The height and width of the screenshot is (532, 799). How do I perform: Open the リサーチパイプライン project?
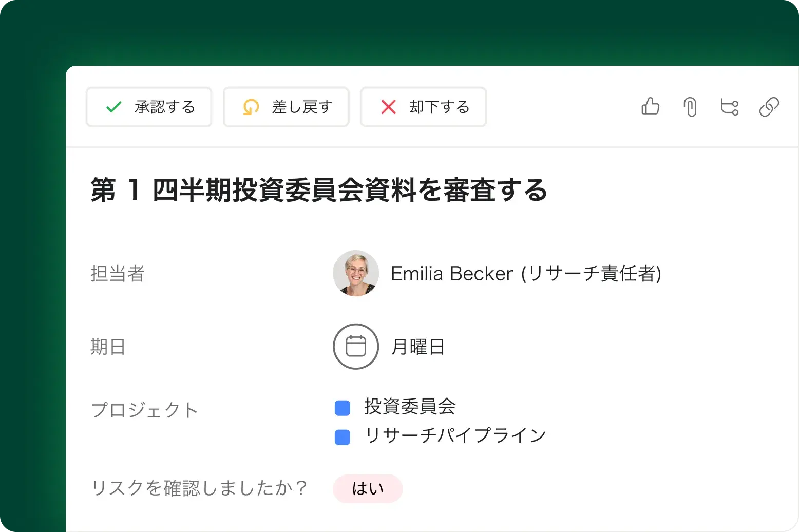pos(455,435)
